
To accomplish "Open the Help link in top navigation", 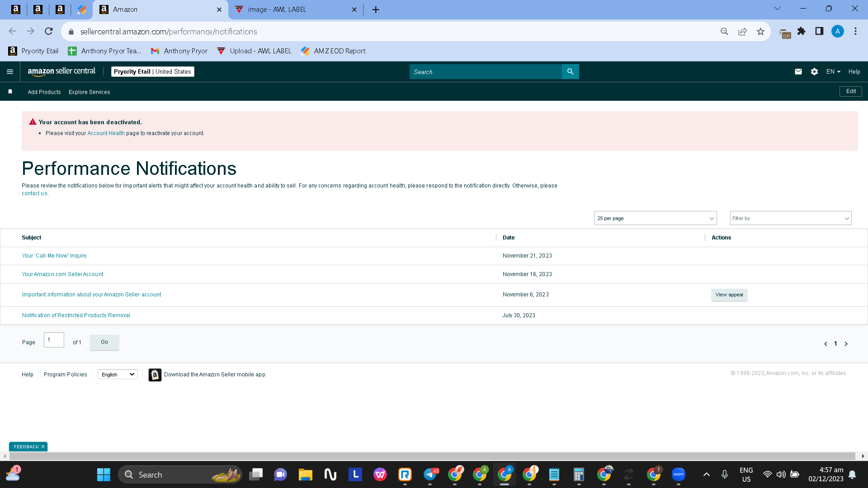I will [854, 71].
